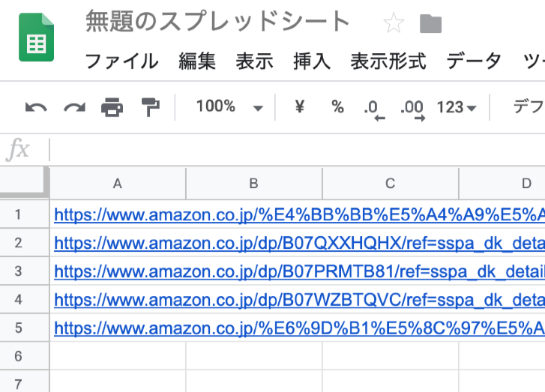Open the B07QXXHQHX Amazon link in row 2
545x392 pixels.
pos(299,243)
